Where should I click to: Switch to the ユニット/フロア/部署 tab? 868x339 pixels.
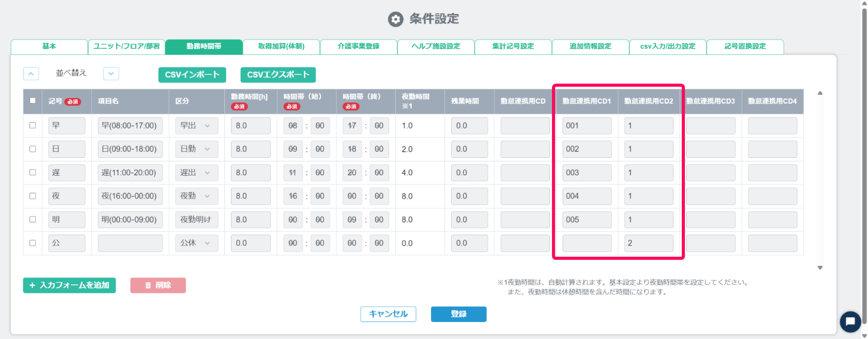coord(126,47)
